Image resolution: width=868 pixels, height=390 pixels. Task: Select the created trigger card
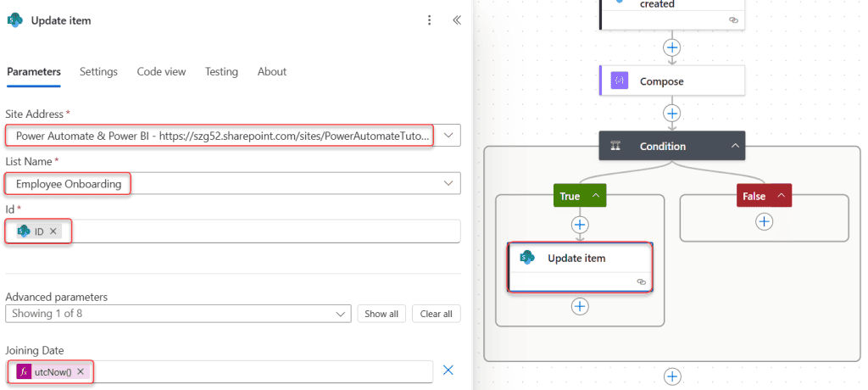point(672,14)
